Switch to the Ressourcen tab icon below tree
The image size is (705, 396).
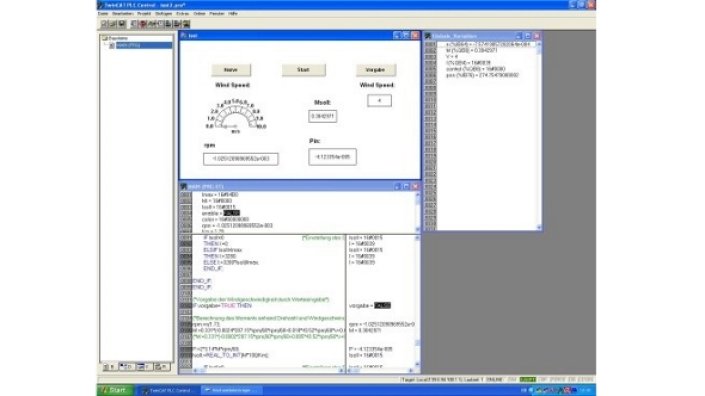(x=162, y=367)
